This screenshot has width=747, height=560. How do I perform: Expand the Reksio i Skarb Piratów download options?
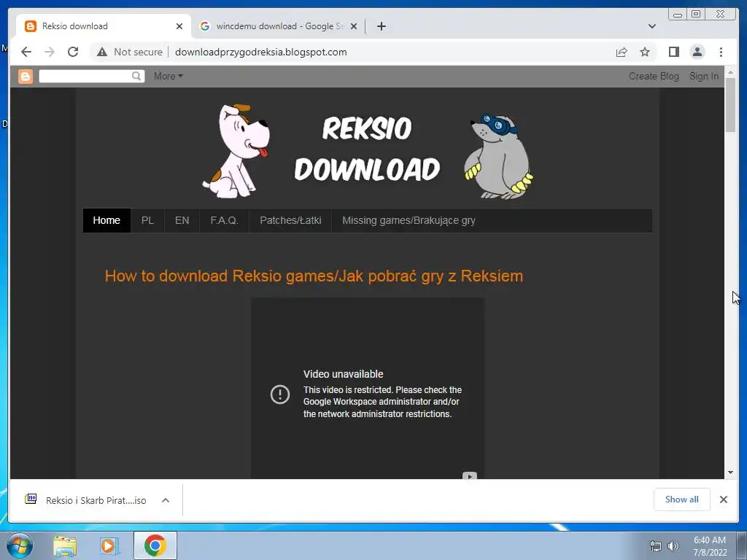click(x=166, y=500)
